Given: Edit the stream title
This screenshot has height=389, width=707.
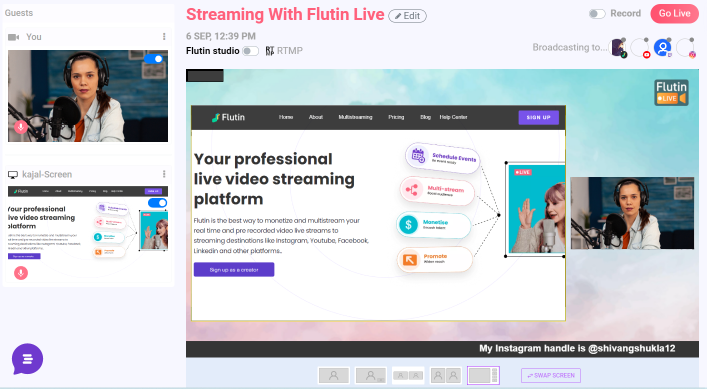Looking at the screenshot, I should [408, 16].
